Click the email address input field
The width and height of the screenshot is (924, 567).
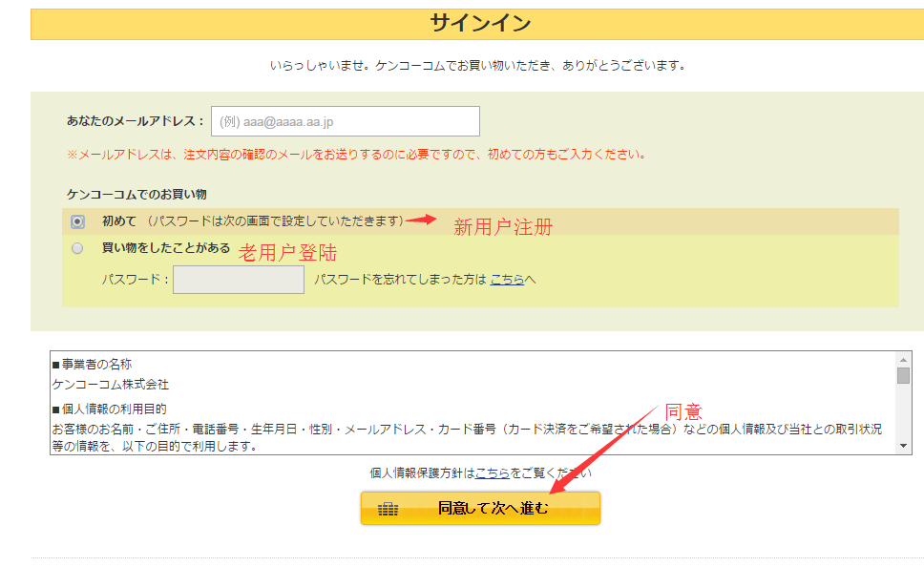[345, 121]
